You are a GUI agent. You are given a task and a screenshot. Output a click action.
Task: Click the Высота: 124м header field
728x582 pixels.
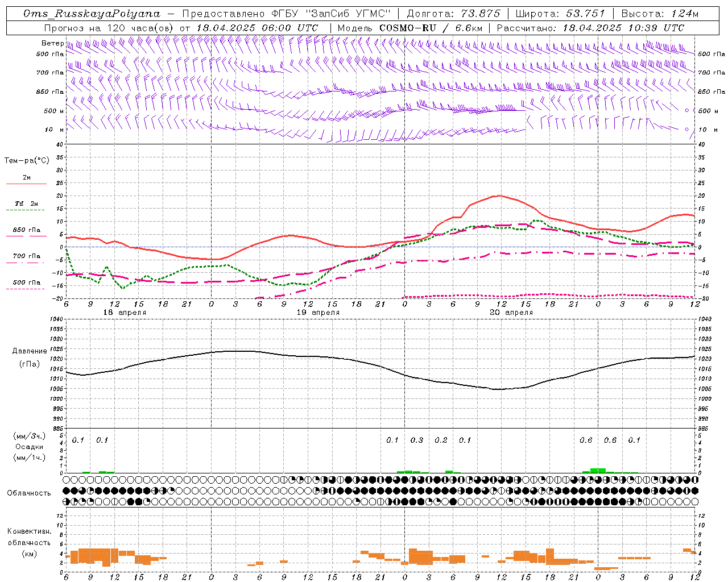(x=660, y=14)
